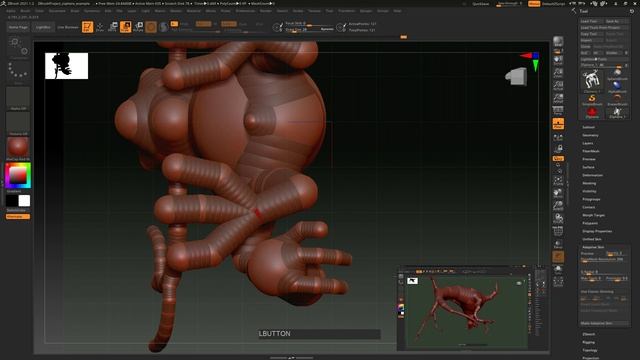Image resolution: width=640 pixels, height=360 pixels.
Task: Expand the Deformation subpalette
Action: (x=592, y=175)
